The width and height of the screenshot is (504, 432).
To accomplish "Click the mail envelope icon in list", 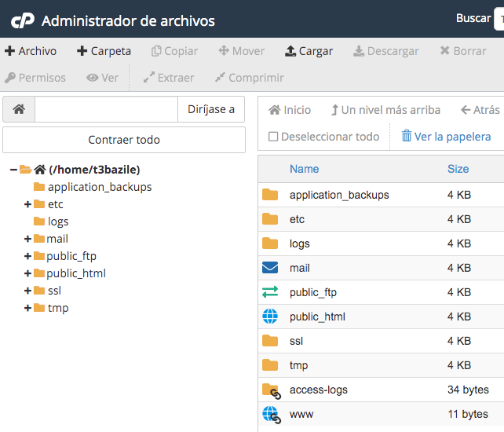I will 270,268.
